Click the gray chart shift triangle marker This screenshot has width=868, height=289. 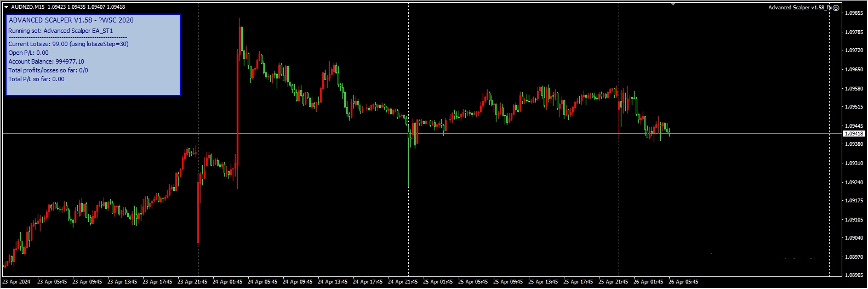pyautogui.click(x=673, y=4)
